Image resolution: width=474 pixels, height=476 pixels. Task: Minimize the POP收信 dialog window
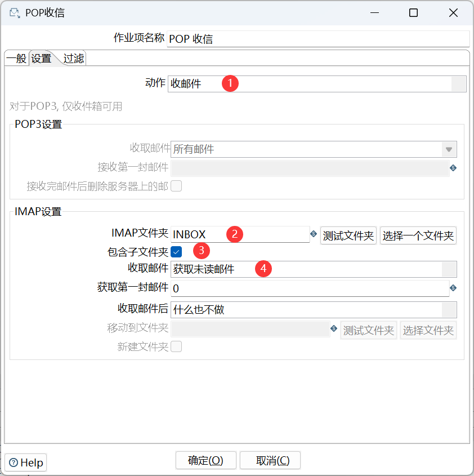pos(375,13)
